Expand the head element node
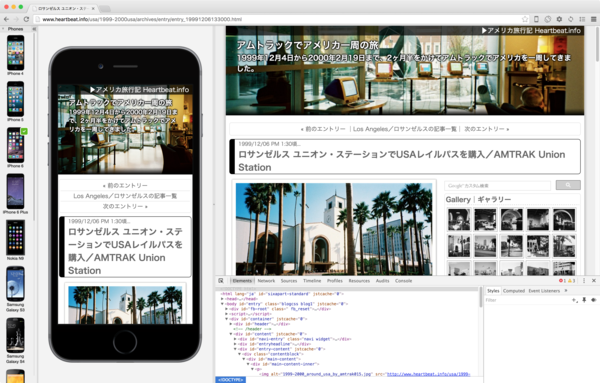 tap(222, 299)
